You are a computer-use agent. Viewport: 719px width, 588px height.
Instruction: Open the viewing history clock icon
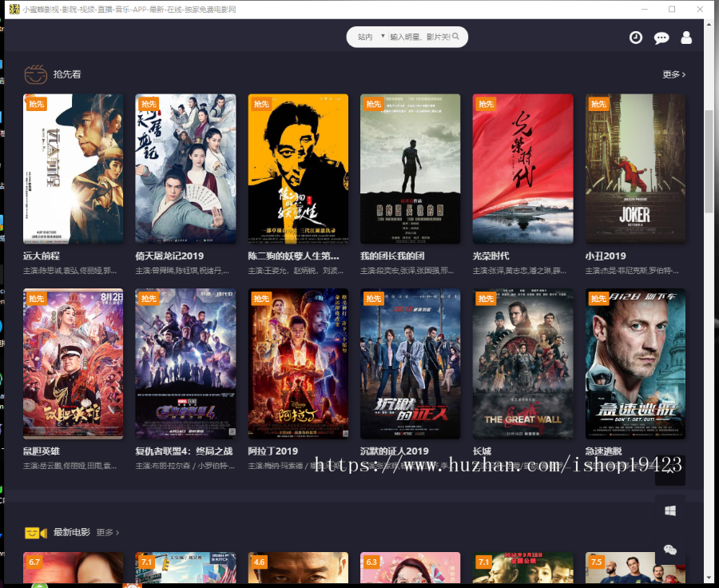(x=635, y=37)
